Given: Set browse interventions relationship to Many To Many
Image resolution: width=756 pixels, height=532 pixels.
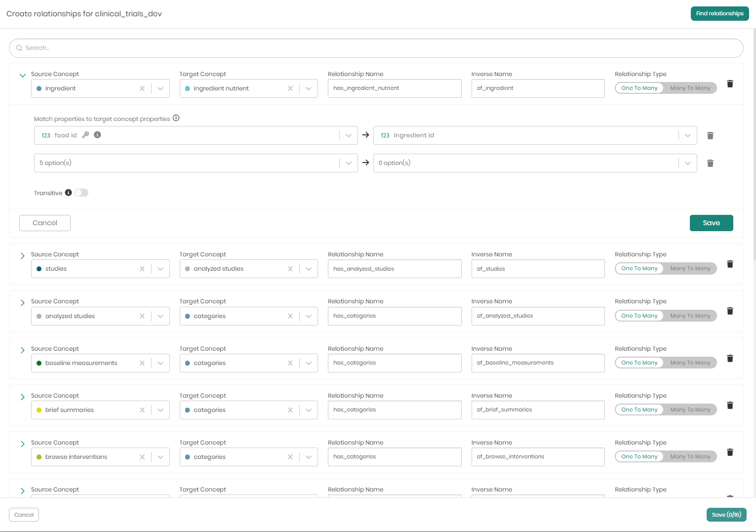Looking at the screenshot, I should [x=690, y=456].
